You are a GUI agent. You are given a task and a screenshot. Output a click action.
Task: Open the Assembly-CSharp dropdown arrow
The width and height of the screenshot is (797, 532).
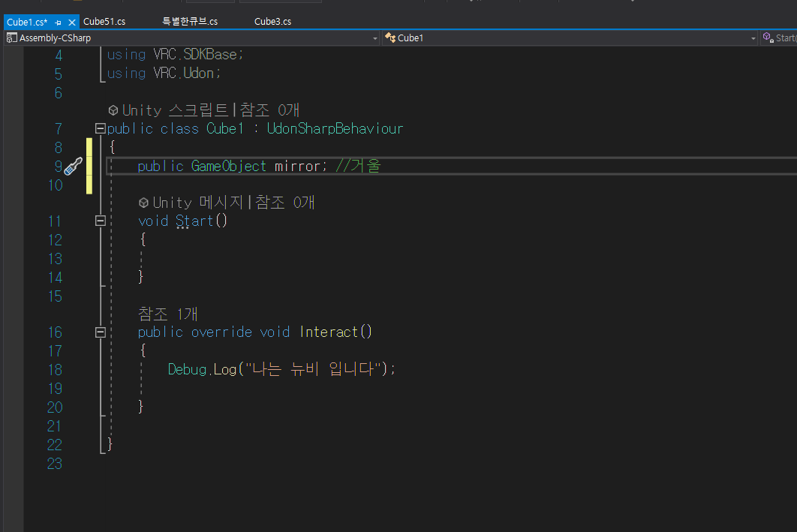375,38
